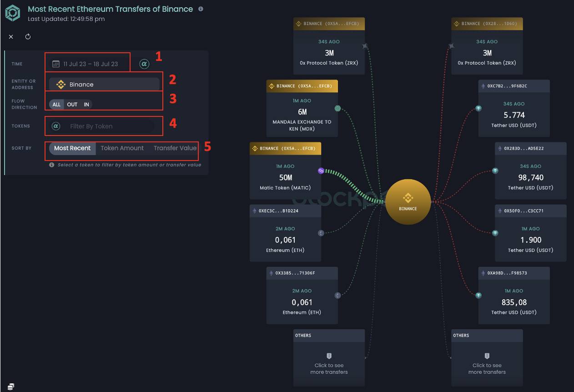The width and height of the screenshot is (574, 392).
Task: Click the coins stack icon in the bottom corner
Action: (11, 386)
